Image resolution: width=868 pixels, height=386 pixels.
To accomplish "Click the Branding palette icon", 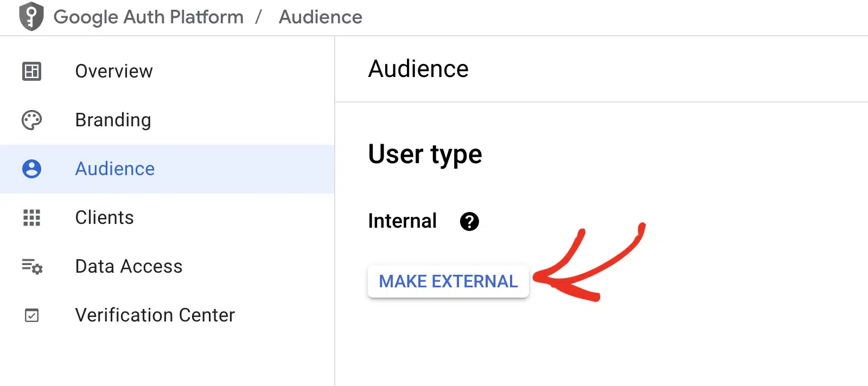I will (x=31, y=120).
